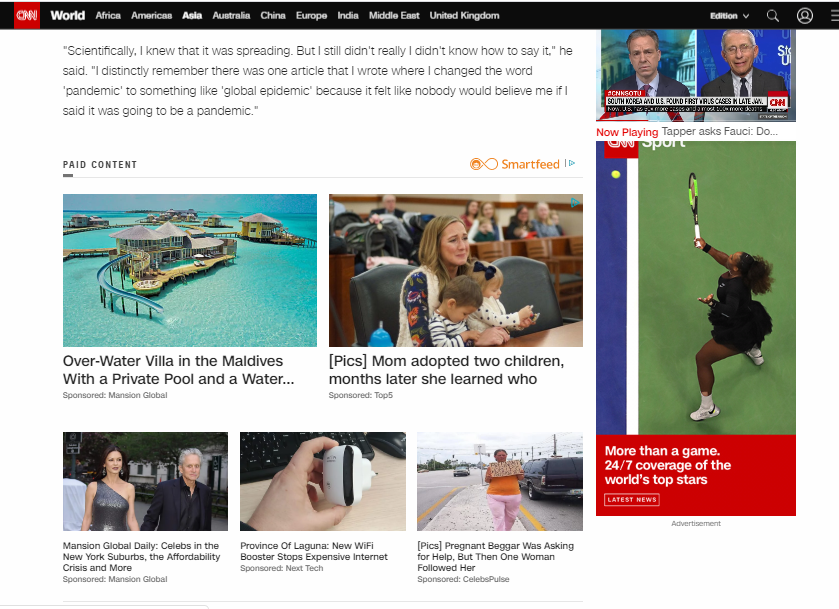Click Sponsored: CelebsPulse label

[x=463, y=579]
